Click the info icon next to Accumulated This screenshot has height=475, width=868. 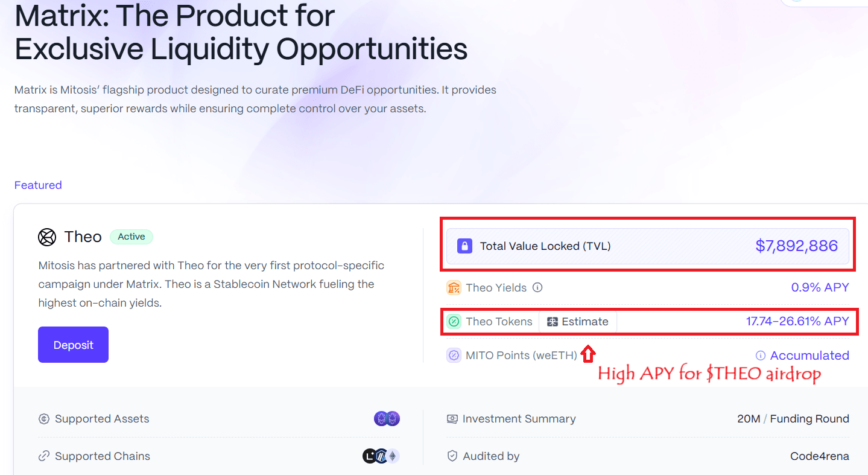click(x=761, y=355)
